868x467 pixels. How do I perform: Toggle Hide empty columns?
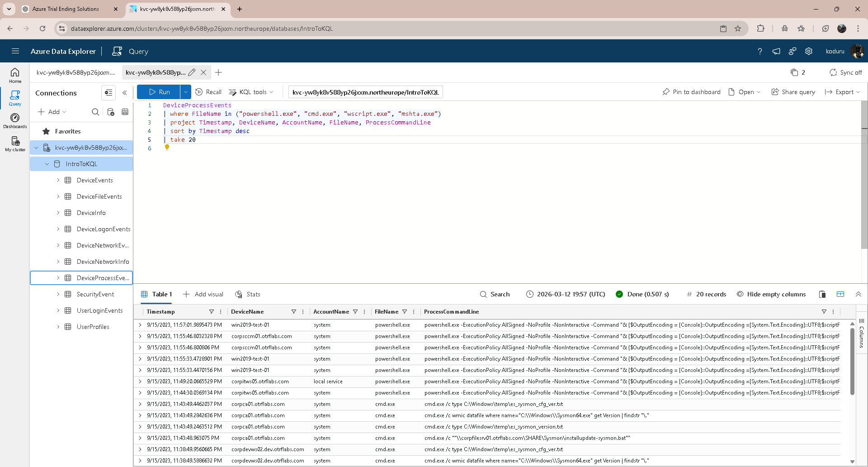pos(771,294)
